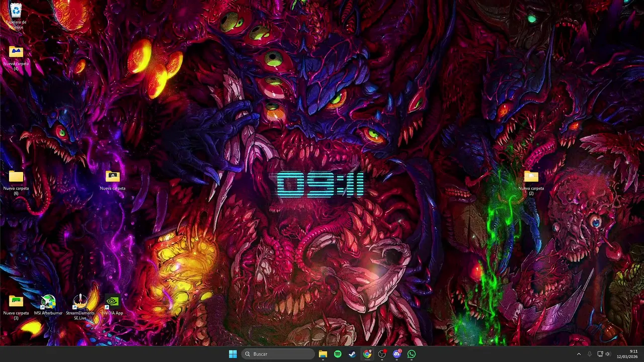Select the Nueva carpeta (6) folder
This screenshot has height=362, width=644.
click(x=16, y=182)
